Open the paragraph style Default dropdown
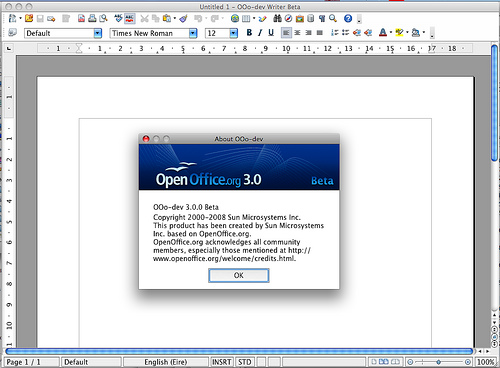Viewport: 500px width, 368px height. tap(98, 33)
